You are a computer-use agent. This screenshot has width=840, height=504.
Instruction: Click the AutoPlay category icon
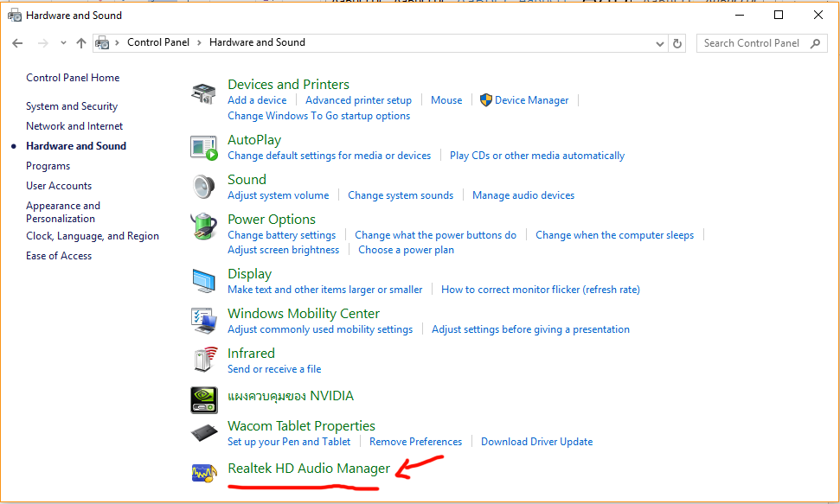(204, 148)
